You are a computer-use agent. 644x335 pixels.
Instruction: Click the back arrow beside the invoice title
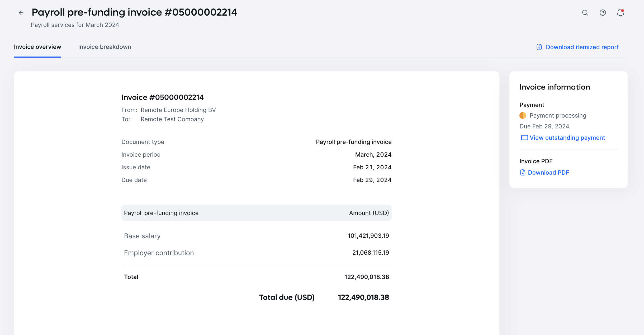click(21, 12)
